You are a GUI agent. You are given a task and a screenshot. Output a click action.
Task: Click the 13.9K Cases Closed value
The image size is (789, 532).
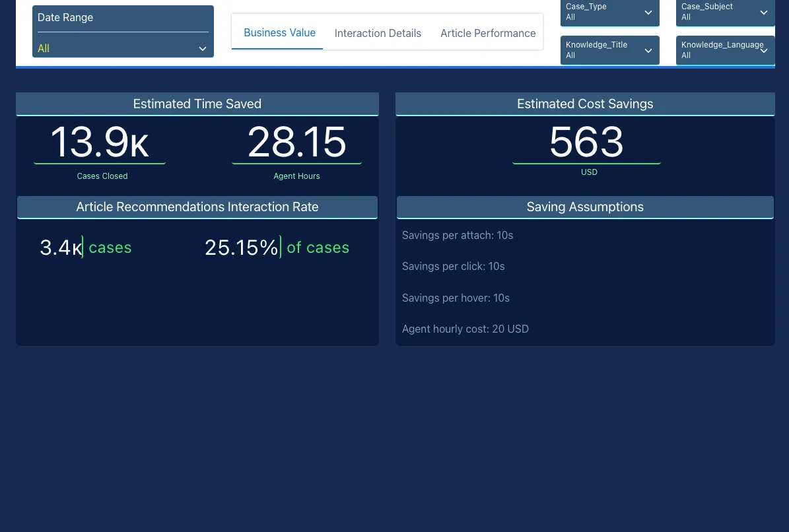(100, 143)
